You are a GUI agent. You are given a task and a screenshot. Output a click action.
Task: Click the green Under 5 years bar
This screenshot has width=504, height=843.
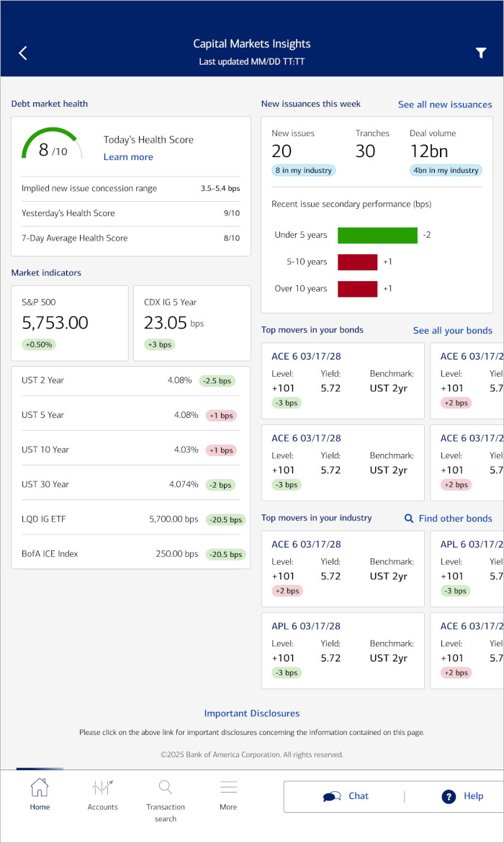pos(377,235)
